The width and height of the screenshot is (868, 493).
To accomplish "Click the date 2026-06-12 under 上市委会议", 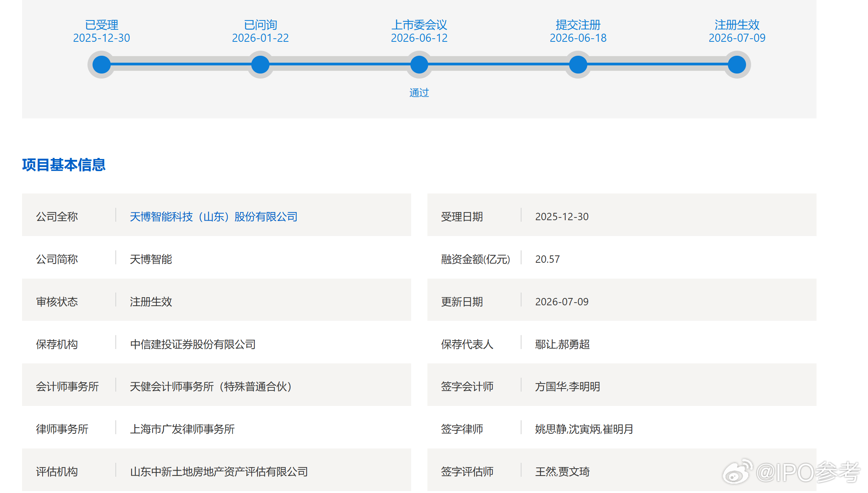I will 419,38.
